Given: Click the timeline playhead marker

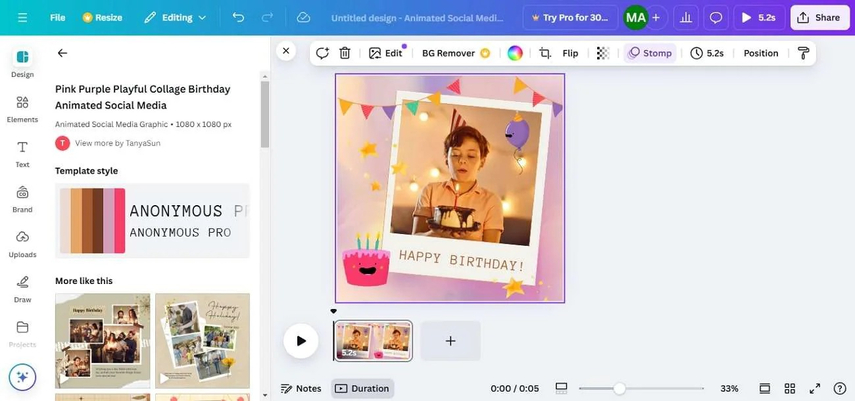Looking at the screenshot, I should coord(334,312).
